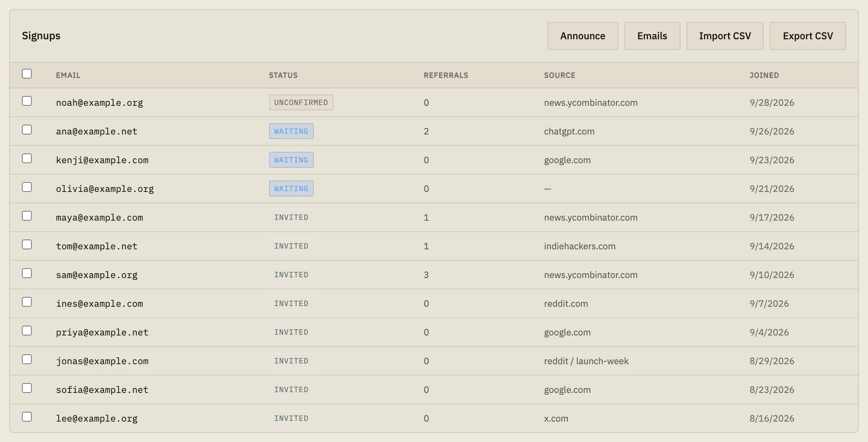
Task: Check the olivia@example.org row
Action: (x=27, y=187)
